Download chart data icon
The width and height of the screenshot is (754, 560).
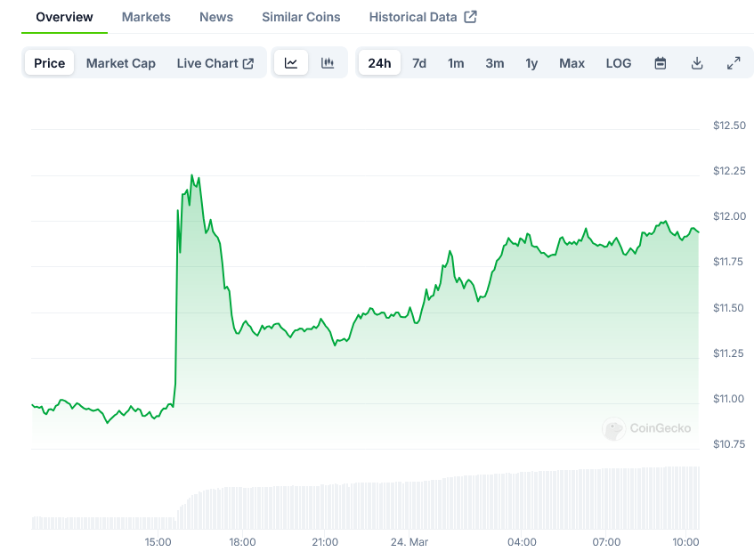tap(697, 63)
